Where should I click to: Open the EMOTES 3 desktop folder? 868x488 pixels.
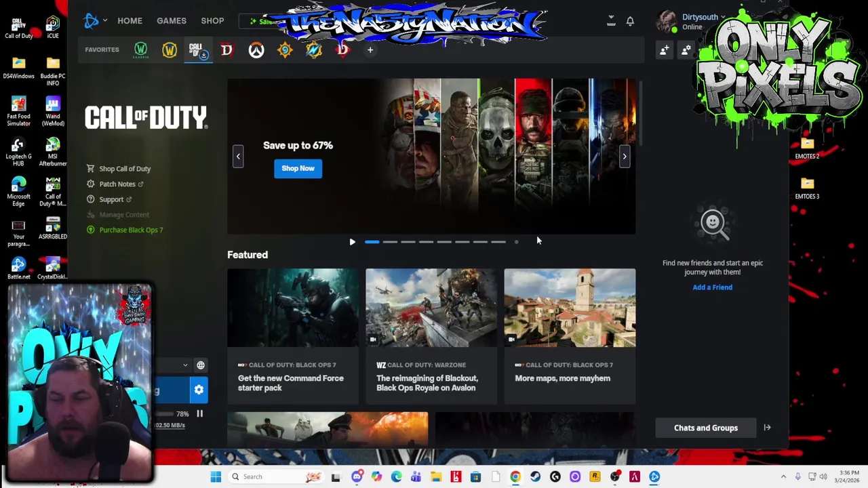807,188
